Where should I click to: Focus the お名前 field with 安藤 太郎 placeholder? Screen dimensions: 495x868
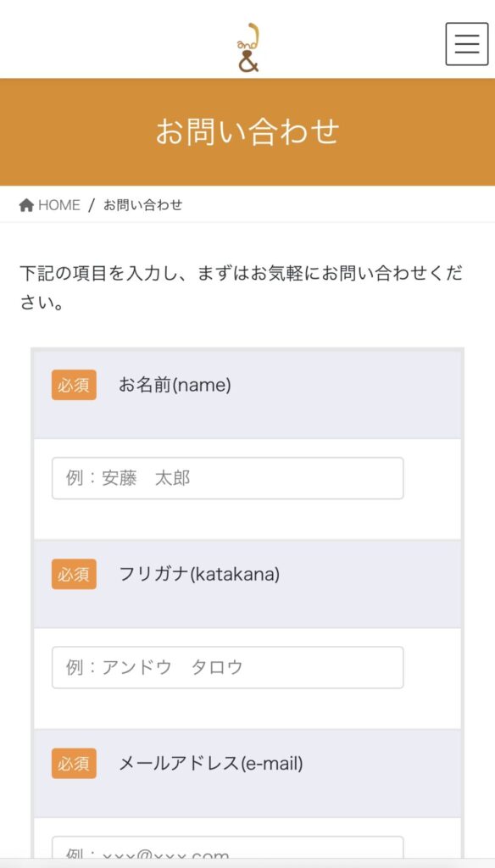pyautogui.click(x=227, y=478)
